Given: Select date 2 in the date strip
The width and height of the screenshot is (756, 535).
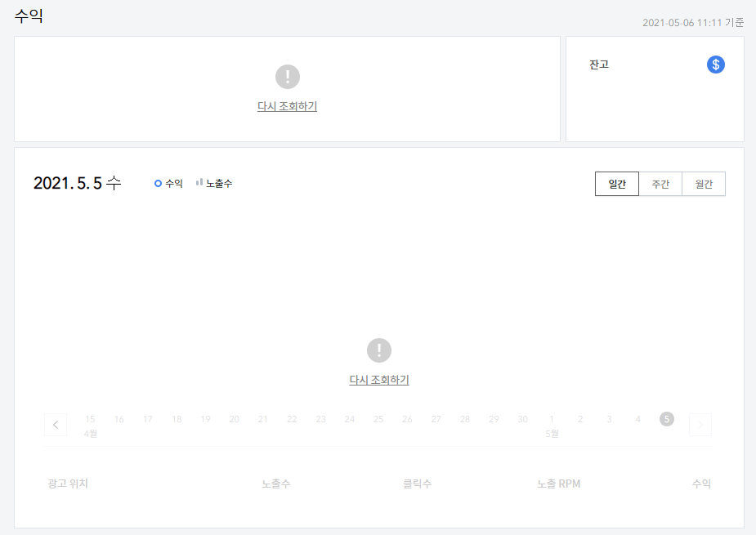Looking at the screenshot, I should 580,419.
